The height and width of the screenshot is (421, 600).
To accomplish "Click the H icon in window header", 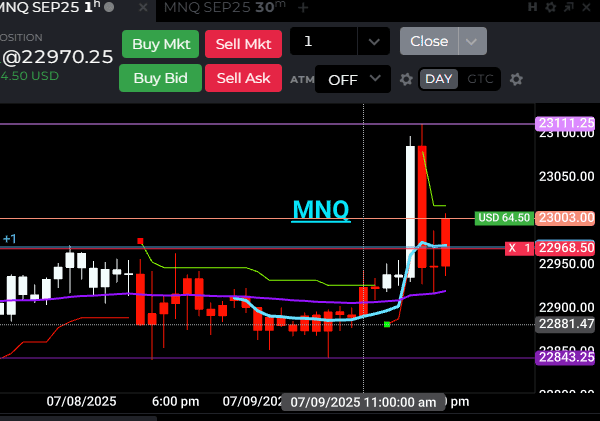I will pos(532,7).
